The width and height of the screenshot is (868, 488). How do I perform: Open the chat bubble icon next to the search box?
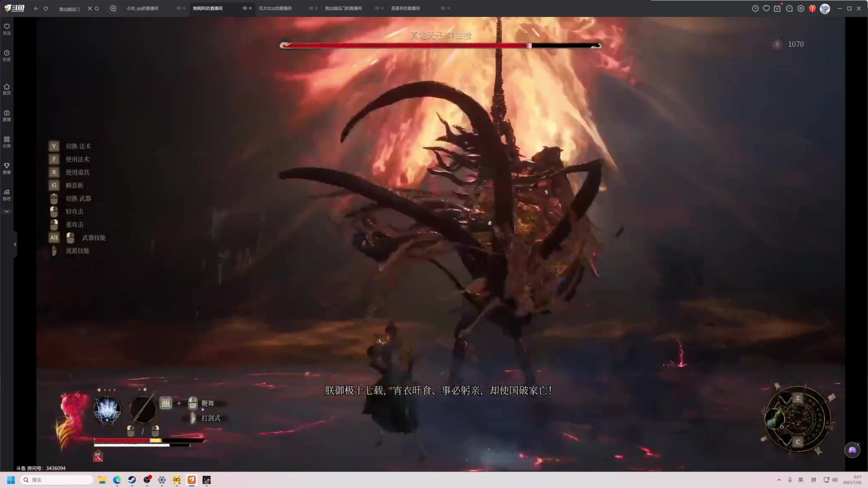coord(113,8)
